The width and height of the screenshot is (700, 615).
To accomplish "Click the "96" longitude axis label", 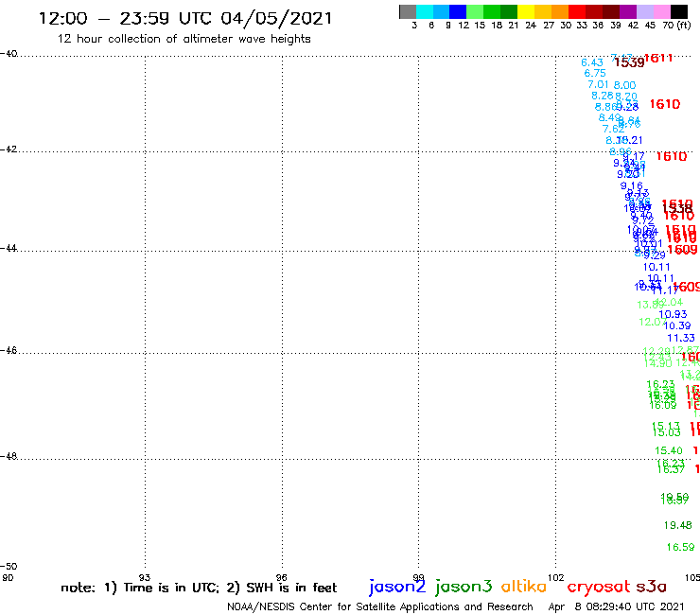I will (x=282, y=577).
